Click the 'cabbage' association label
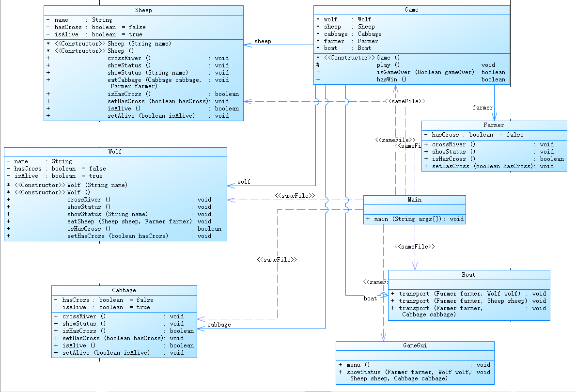Image resolution: width=576 pixels, height=392 pixels. click(x=219, y=325)
